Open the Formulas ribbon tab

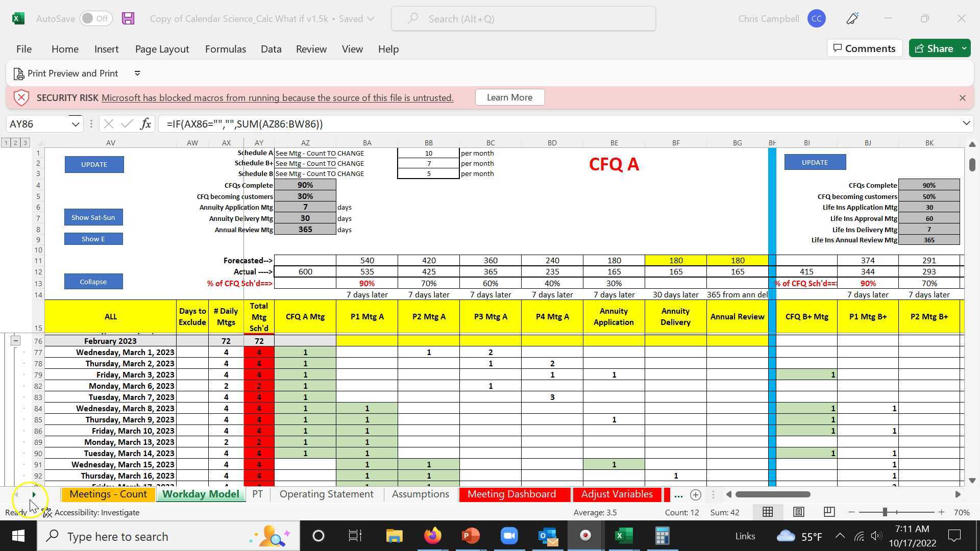[225, 49]
